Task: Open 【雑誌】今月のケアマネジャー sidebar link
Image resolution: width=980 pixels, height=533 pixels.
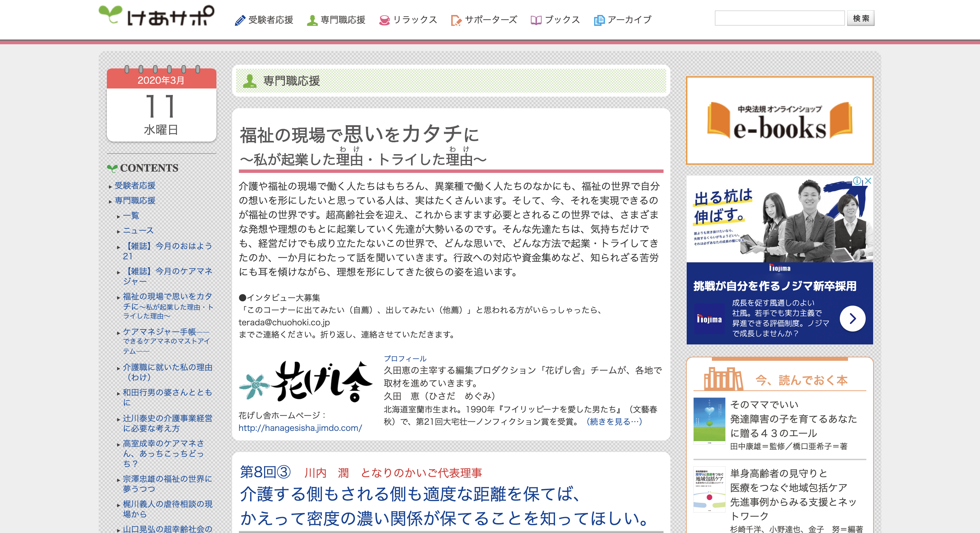Action: click(x=167, y=276)
